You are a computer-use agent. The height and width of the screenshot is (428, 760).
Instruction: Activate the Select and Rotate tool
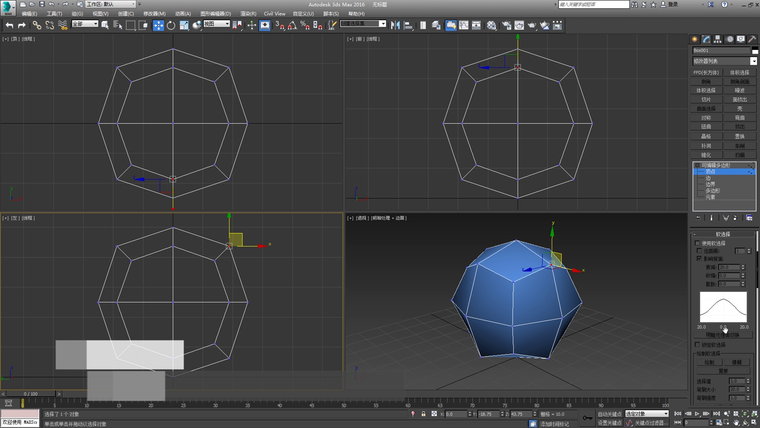[171, 25]
